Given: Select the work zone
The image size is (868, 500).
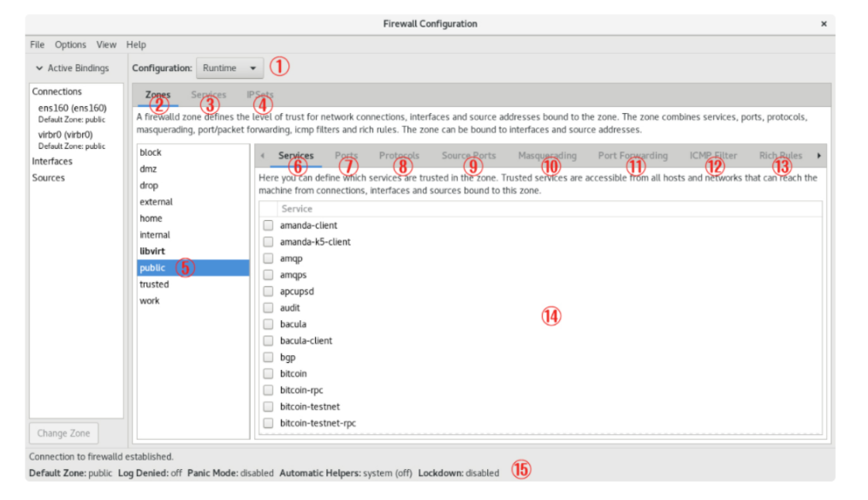Looking at the screenshot, I should tap(193, 301).
